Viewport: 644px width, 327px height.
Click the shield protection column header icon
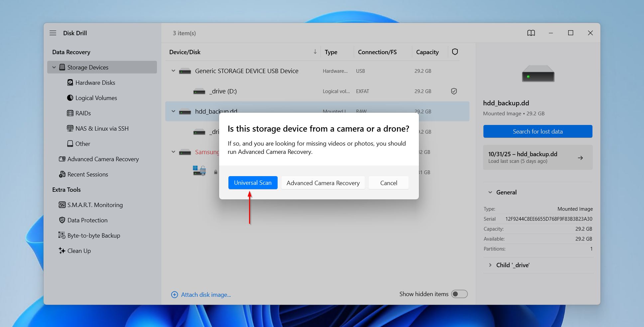[x=455, y=52]
